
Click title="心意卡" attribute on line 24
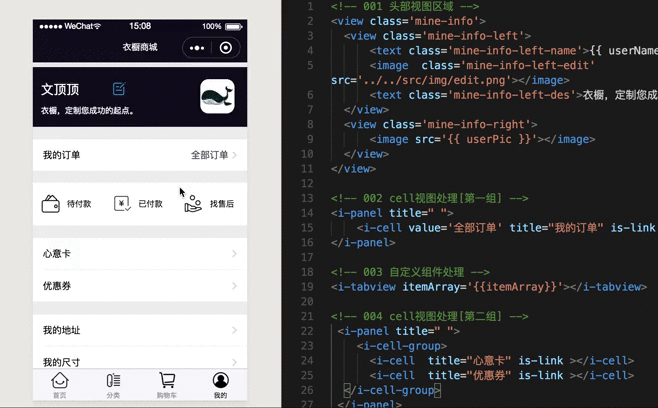pyautogui.click(x=470, y=361)
